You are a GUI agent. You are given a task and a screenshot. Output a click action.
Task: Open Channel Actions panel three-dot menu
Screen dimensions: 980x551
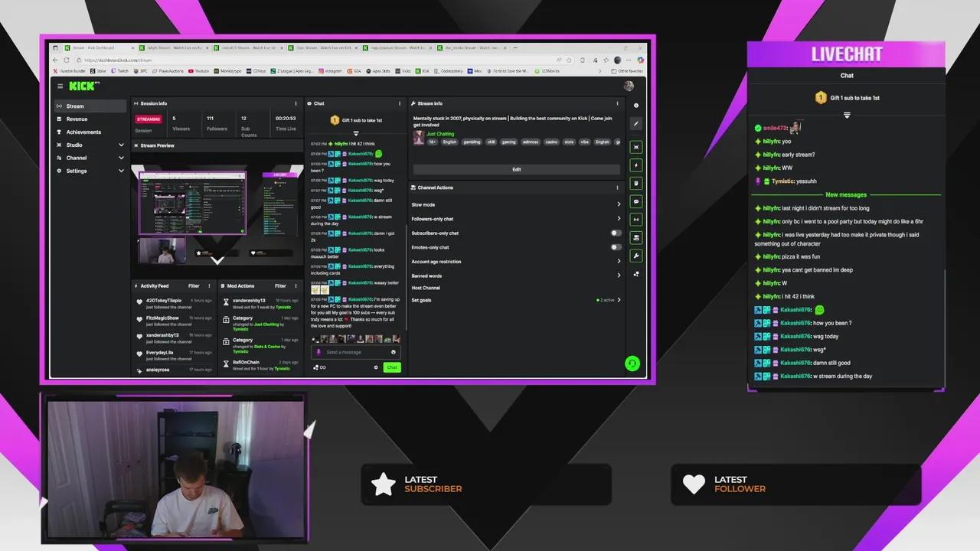coord(617,187)
